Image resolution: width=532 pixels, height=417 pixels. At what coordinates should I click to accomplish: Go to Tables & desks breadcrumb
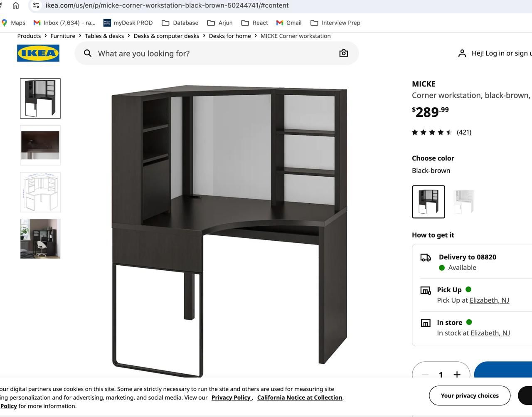coord(104,36)
